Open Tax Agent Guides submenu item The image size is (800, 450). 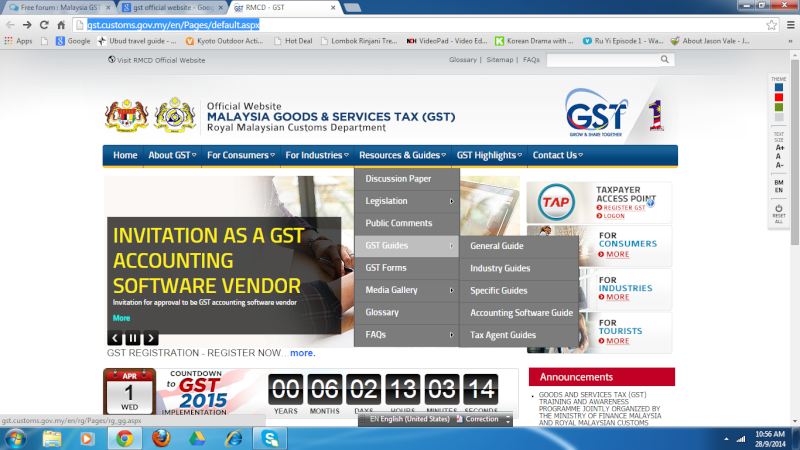pos(519,335)
